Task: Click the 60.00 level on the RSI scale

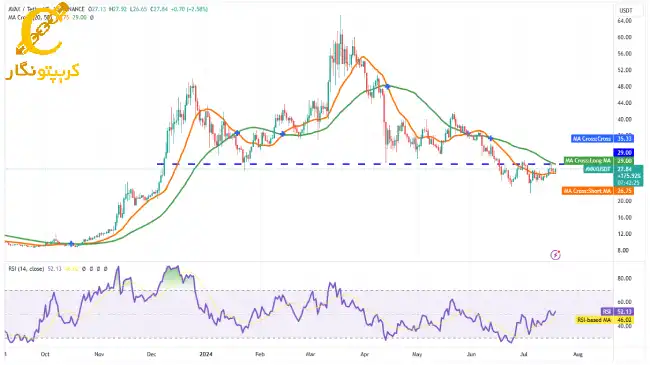Action: click(x=624, y=302)
